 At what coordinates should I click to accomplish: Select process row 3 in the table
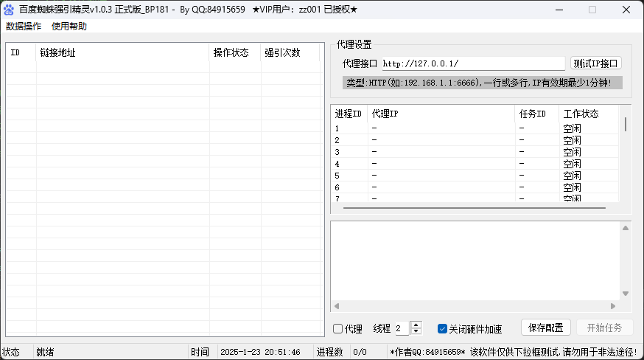click(475, 152)
